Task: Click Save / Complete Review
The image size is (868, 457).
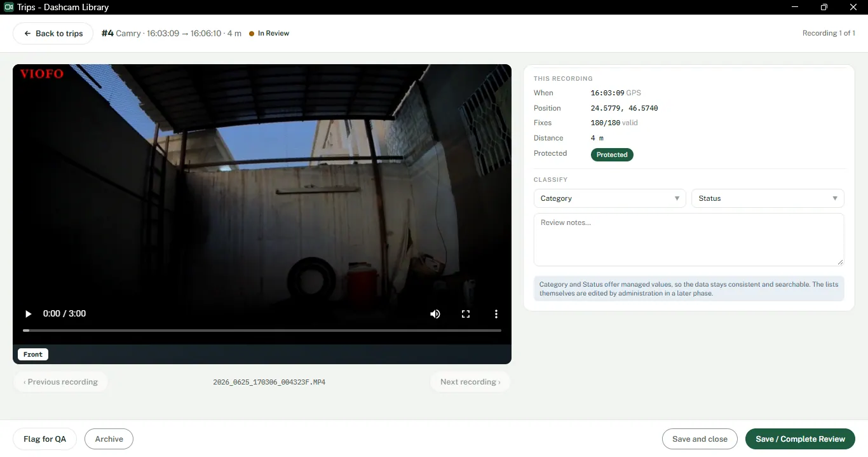Action: coord(800,439)
